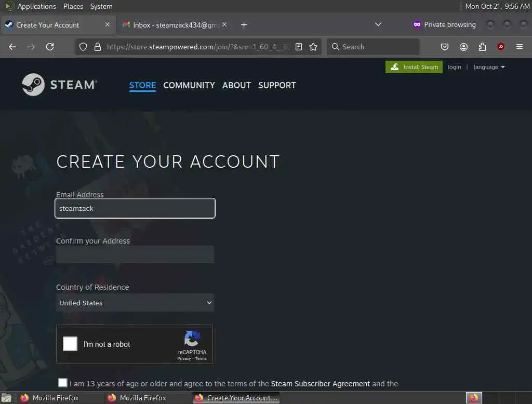
Task: Switch to the Create Your Account tab
Action: (x=58, y=25)
